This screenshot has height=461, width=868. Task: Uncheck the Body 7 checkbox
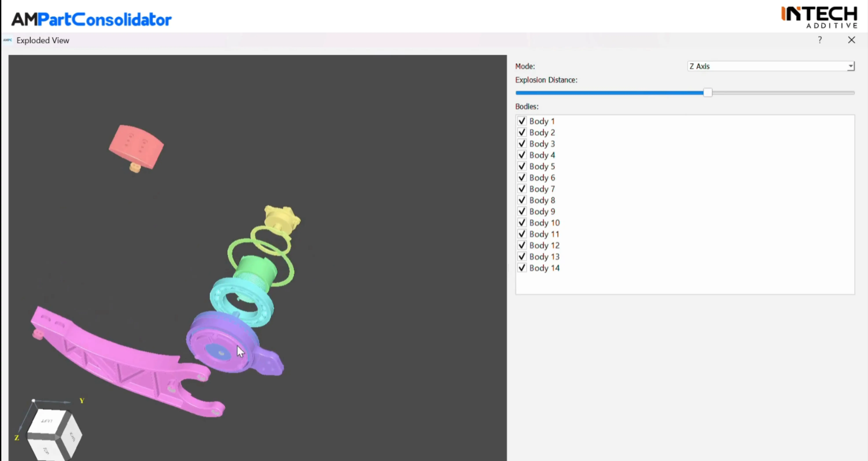click(x=522, y=189)
